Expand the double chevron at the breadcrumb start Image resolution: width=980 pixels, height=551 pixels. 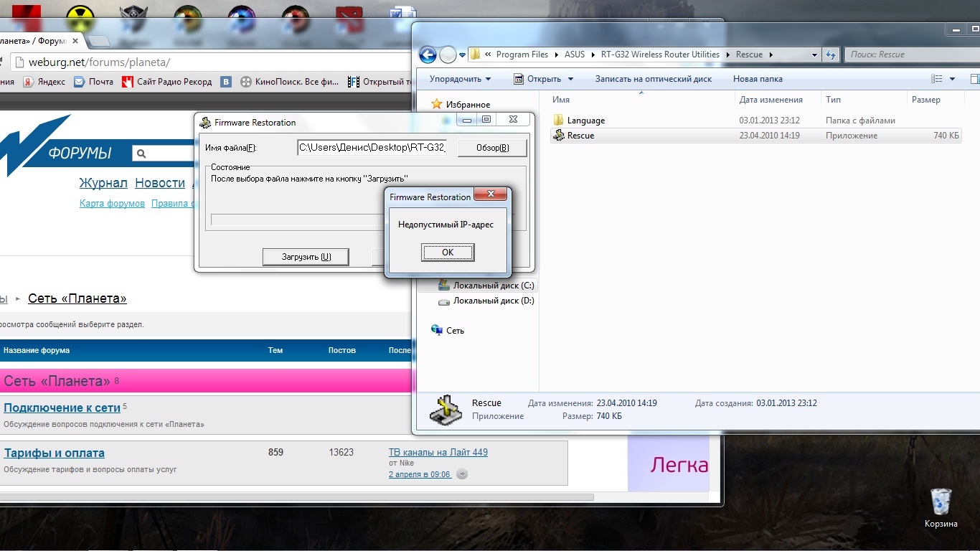pyautogui.click(x=488, y=55)
